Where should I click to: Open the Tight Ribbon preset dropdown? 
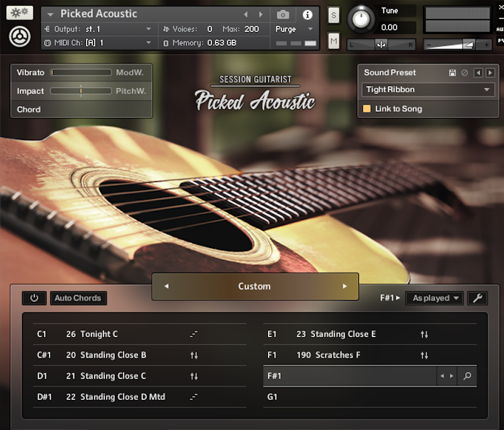point(428,90)
